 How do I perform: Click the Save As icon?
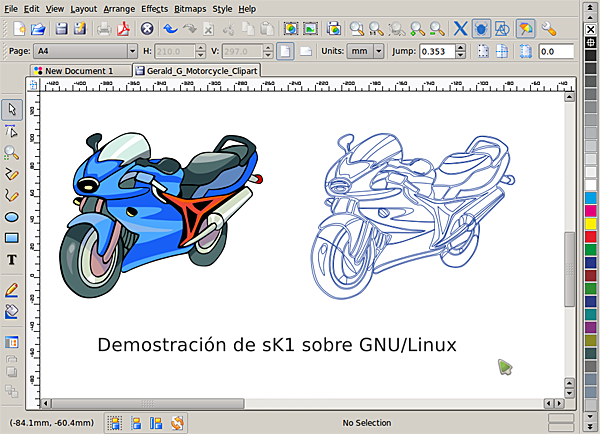(x=80, y=29)
